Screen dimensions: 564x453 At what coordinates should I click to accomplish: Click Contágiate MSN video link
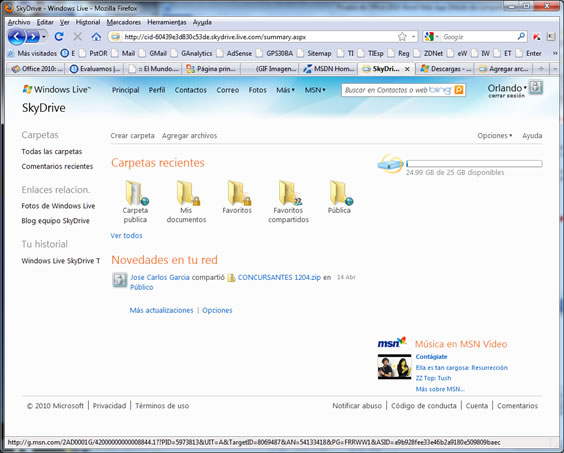(x=431, y=357)
